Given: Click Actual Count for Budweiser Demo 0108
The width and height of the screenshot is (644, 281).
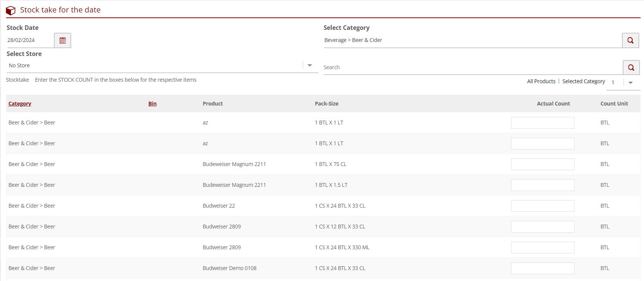Looking at the screenshot, I should pos(542,269).
